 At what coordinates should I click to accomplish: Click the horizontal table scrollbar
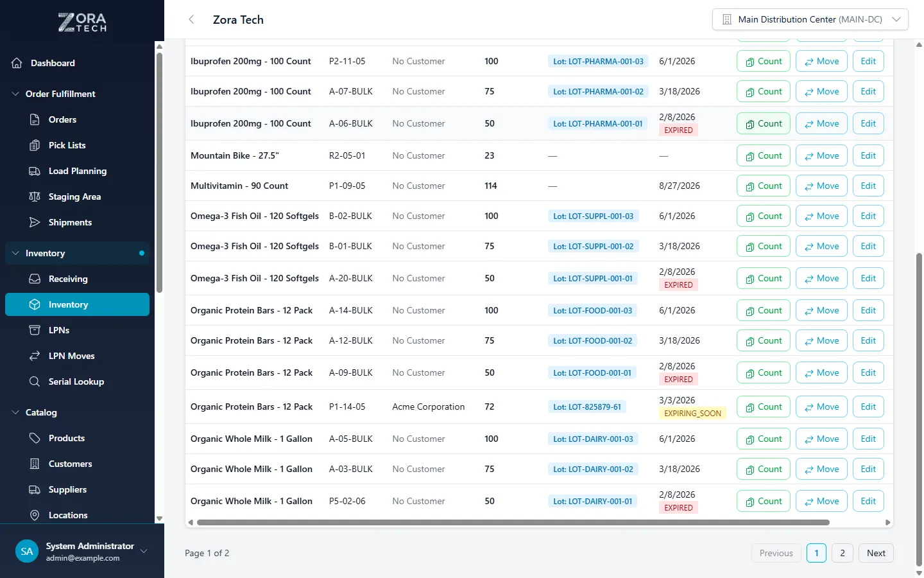pos(513,522)
